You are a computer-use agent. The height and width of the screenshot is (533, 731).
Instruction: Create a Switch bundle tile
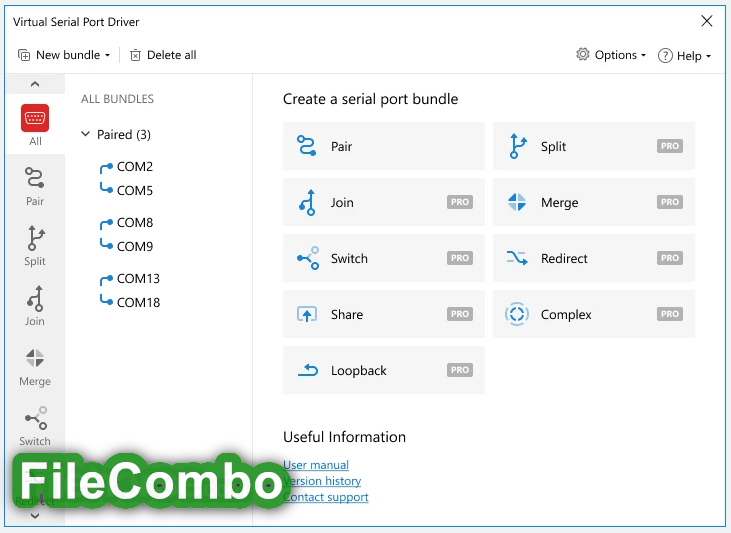(384, 258)
